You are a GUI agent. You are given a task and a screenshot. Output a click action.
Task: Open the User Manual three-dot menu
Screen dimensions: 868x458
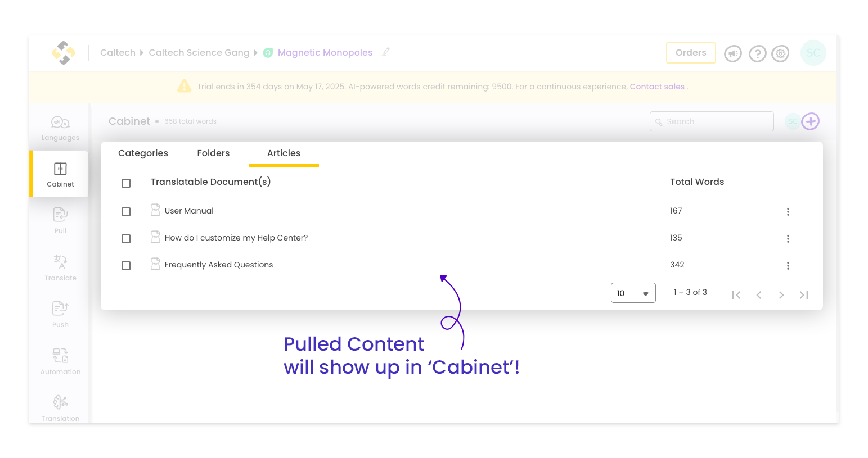pos(788,212)
